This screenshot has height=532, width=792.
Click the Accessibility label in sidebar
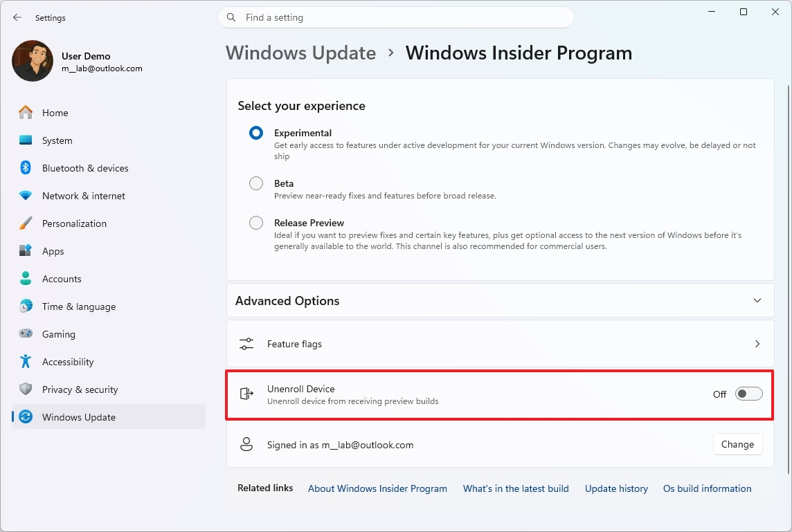[x=68, y=362]
